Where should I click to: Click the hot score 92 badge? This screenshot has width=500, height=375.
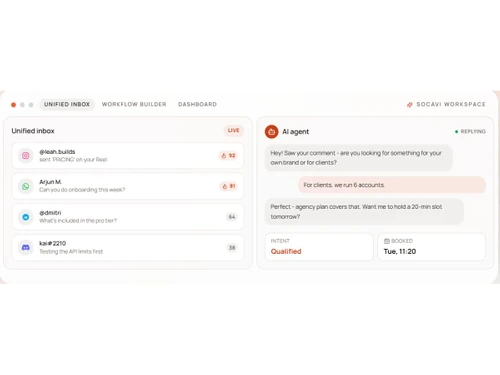[x=228, y=156]
